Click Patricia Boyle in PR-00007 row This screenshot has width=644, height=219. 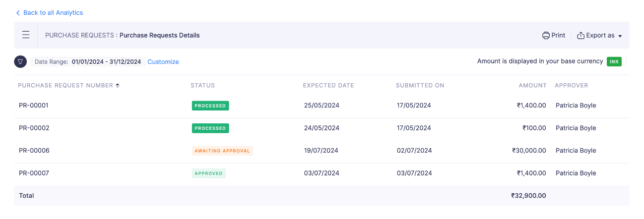(576, 173)
